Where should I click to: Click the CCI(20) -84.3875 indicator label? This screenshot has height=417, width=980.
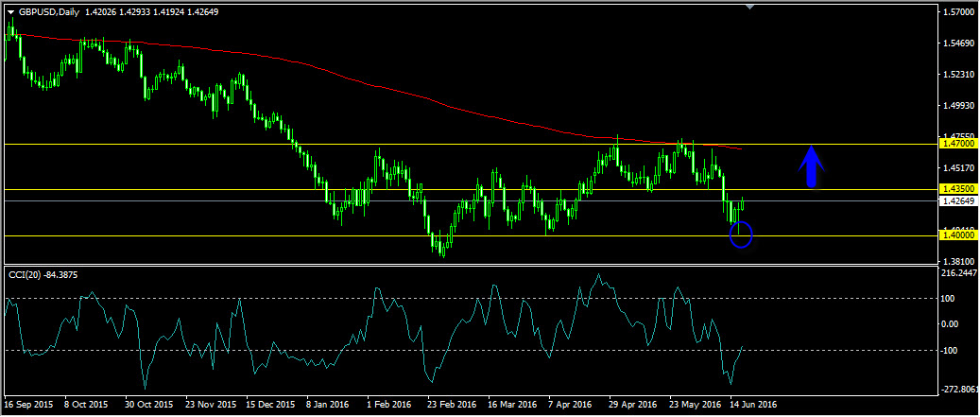pyautogui.click(x=43, y=274)
